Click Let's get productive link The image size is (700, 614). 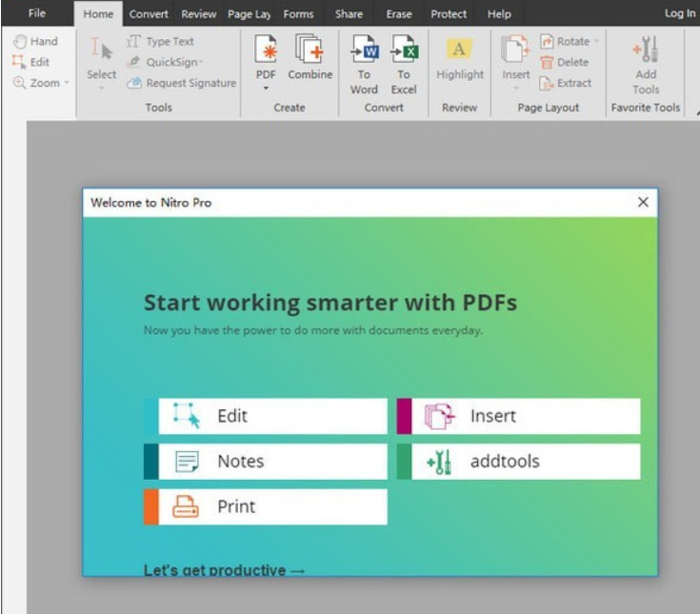[x=225, y=570]
